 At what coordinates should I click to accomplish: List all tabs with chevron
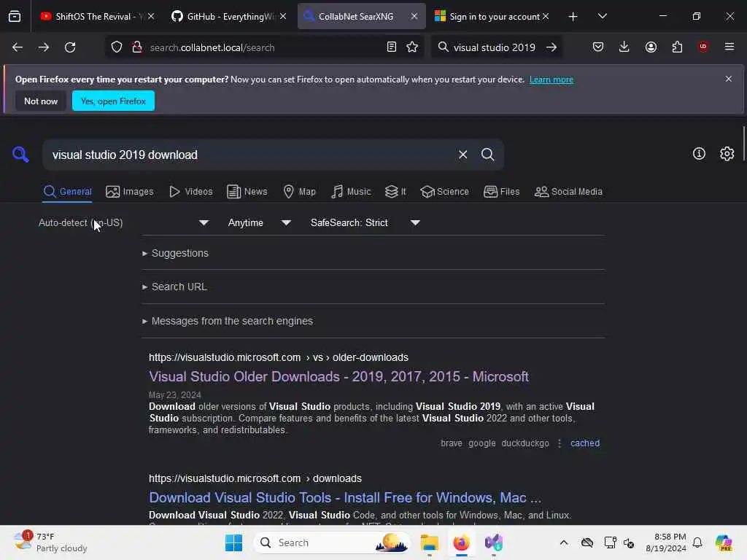602,16
